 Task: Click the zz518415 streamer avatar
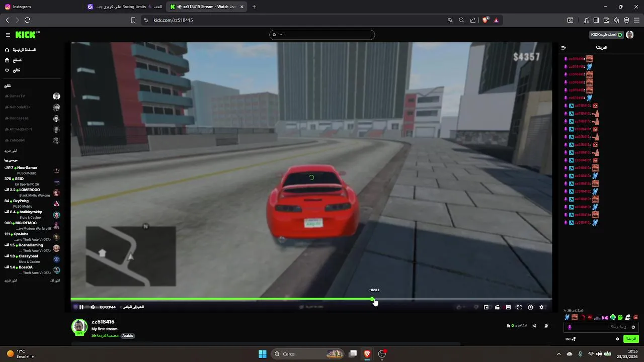(x=79, y=327)
